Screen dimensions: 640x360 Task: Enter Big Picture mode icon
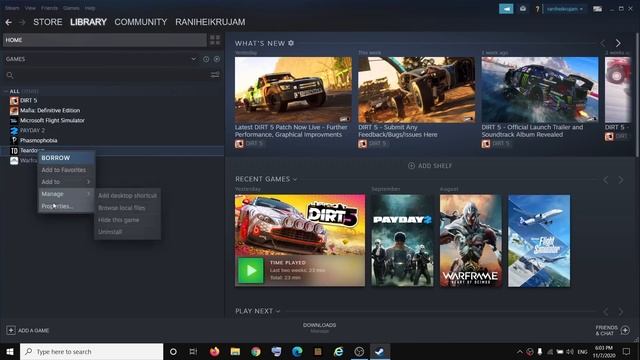pos(598,9)
